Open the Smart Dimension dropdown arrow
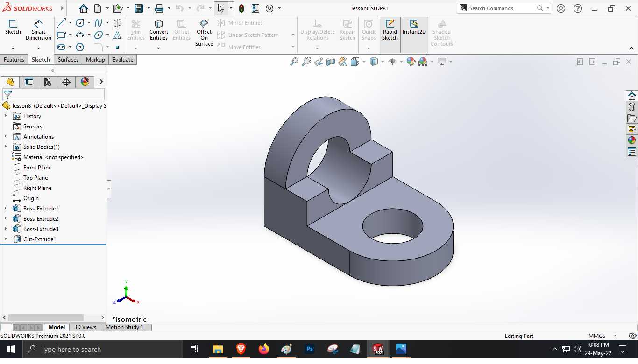Screen dimensions: 638x364 tap(38, 48)
